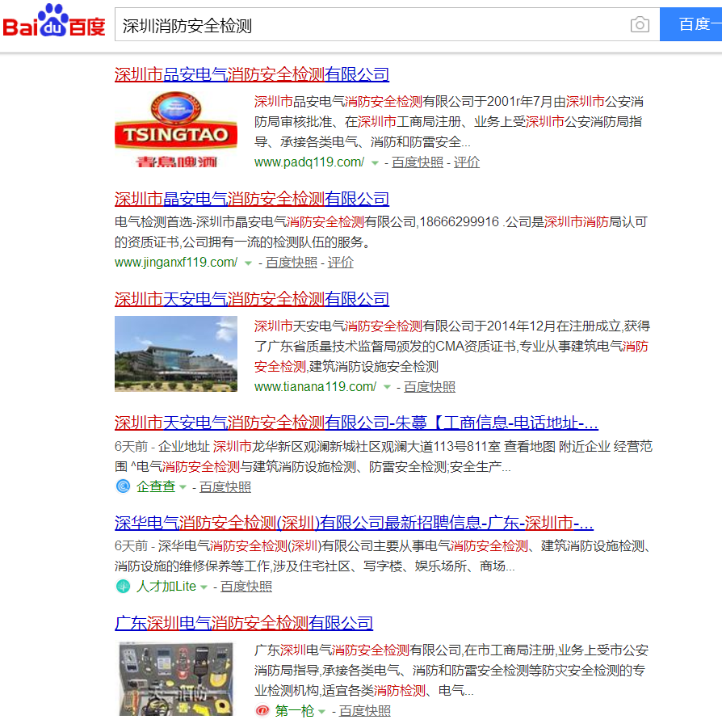Click the equipment photo thumbnail
This screenshot has width=722, height=728.
pyautogui.click(x=176, y=679)
